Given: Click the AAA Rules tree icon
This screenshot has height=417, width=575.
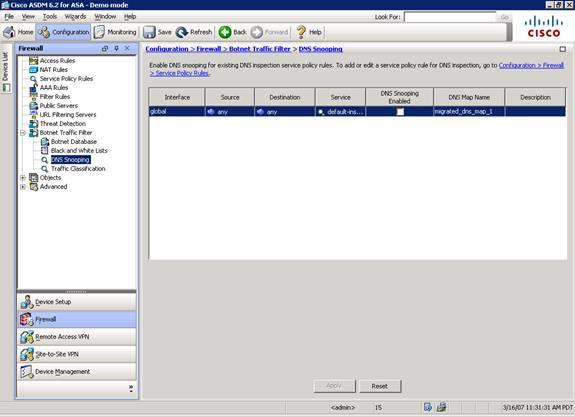Looking at the screenshot, I should tap(33, 88).
